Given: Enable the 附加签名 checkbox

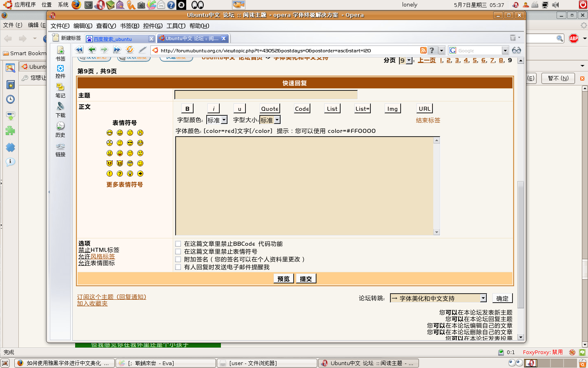Looking at the screenshot, I should [178, 259].
